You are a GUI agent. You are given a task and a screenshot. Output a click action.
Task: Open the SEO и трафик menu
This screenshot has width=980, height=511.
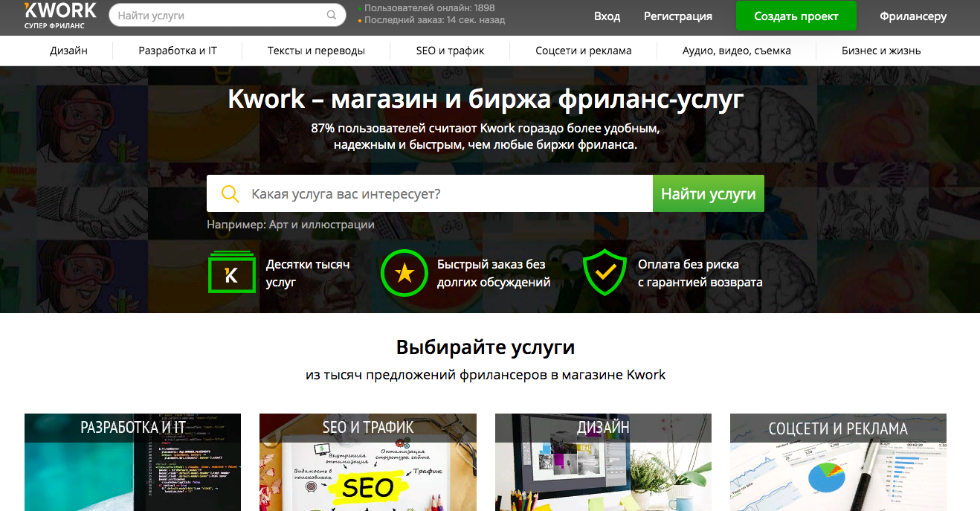click(450, 51)
